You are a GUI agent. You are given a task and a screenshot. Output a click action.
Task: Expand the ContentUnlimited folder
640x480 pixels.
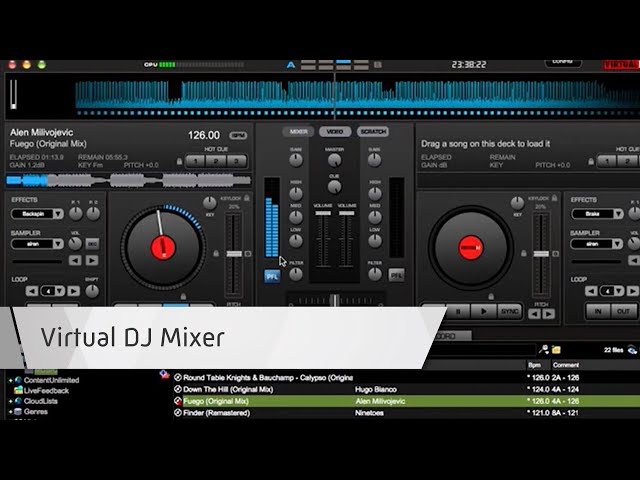11,380
